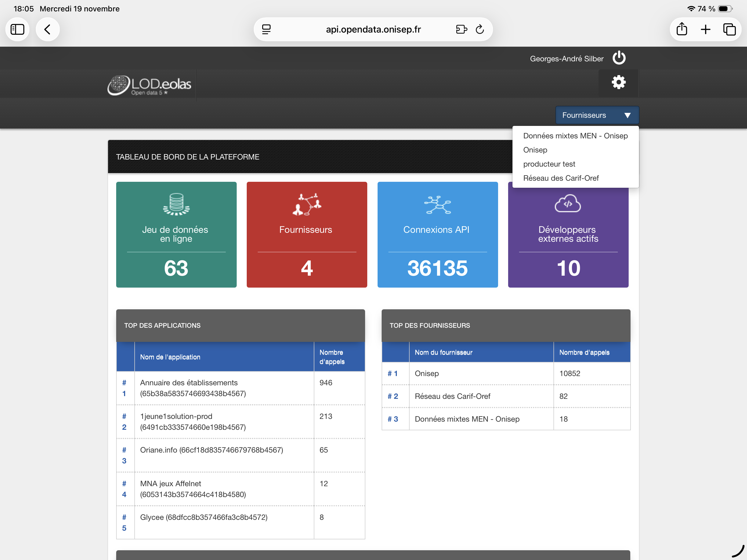747x560 pixels.
Task: Select producteur test from dropdown list
Action: click(549, 164)
